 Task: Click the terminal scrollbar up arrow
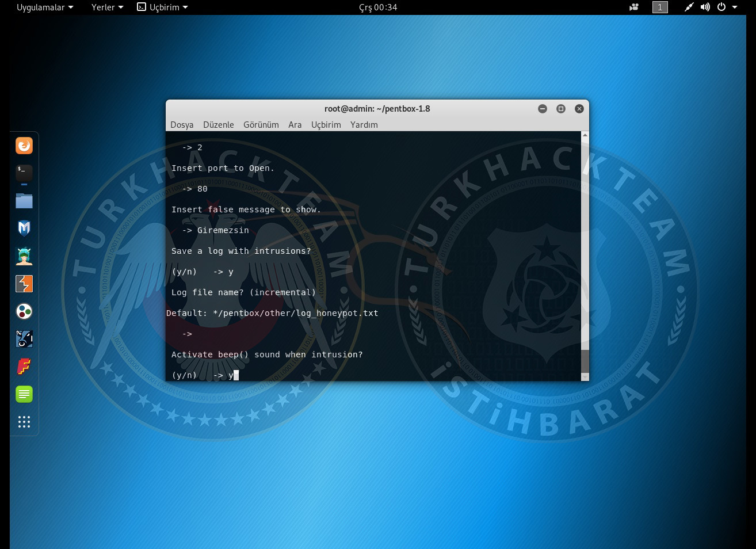click(585, 135)
